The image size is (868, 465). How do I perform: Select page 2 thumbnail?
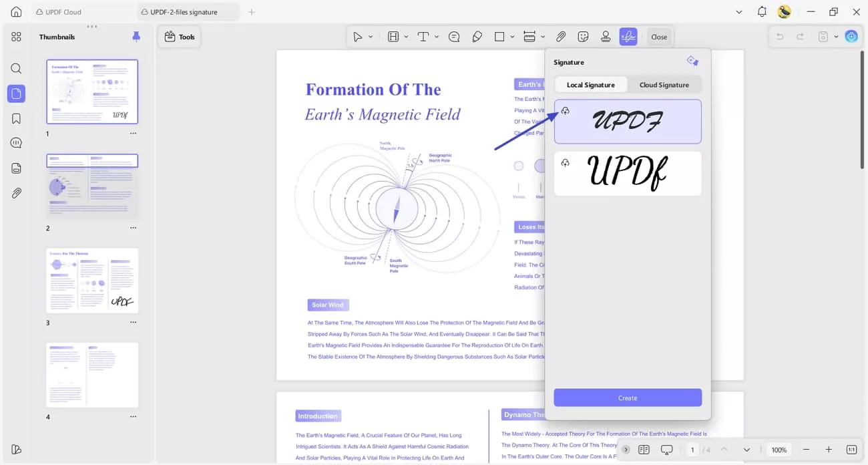(x=92, y=186)
